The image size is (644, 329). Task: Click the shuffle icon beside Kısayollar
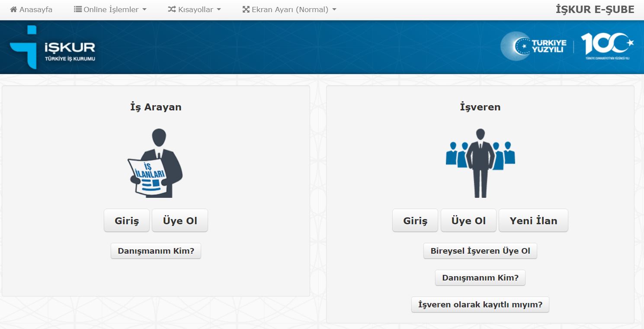[172, 9]
